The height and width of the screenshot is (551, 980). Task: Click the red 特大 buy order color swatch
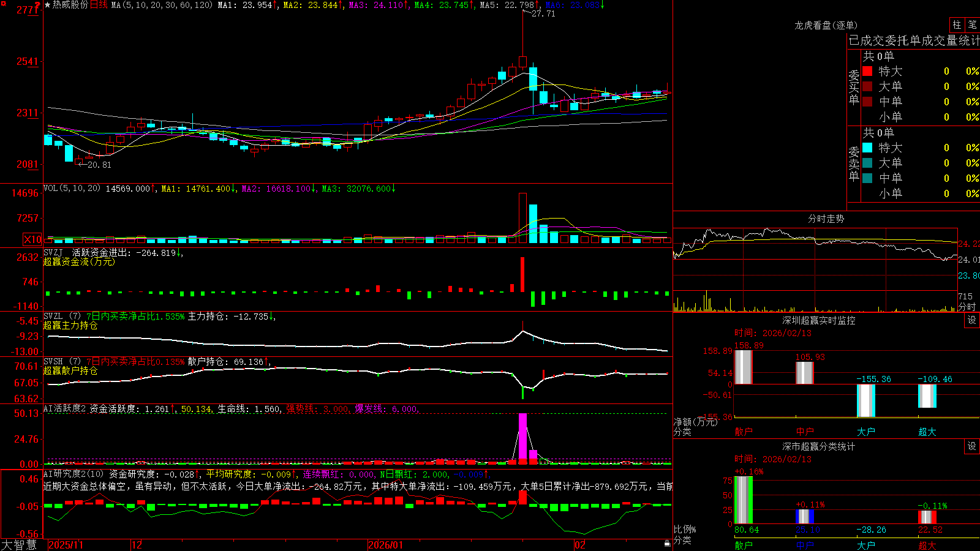867,71
